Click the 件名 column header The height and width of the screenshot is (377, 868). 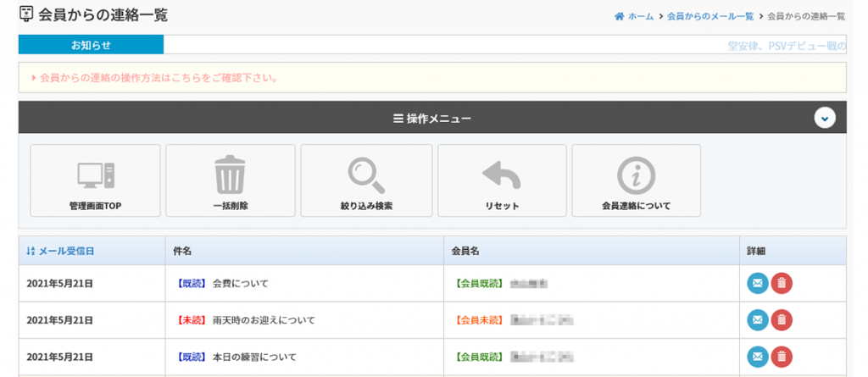click(182, 251)
